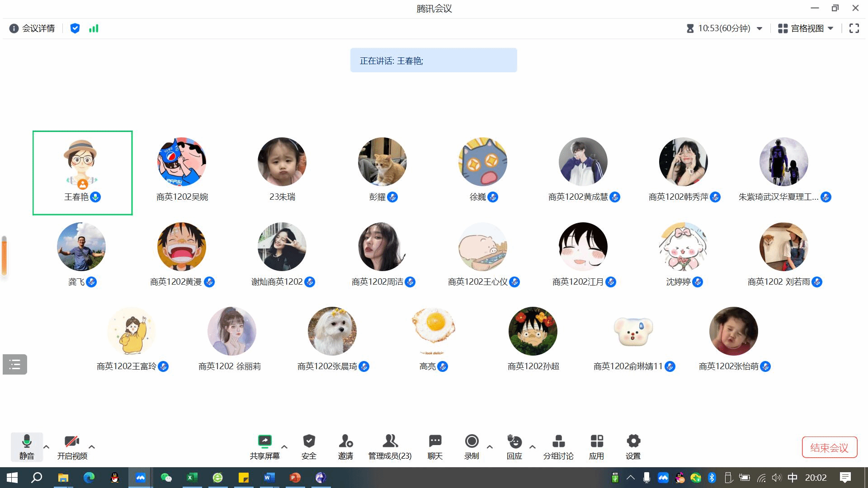Expand audio options arrow beside 静音
868x488 pixels.
(46, 446)
